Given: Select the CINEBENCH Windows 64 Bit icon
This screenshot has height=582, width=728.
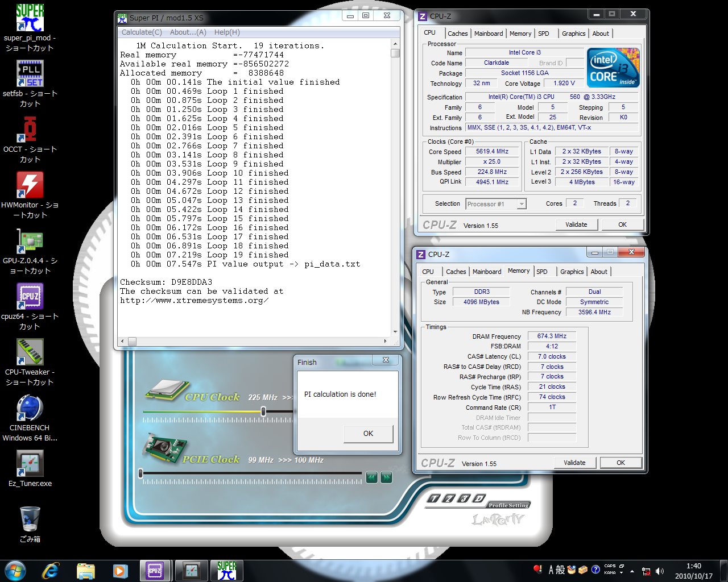Looking at the screenshot, I should 30,418.
